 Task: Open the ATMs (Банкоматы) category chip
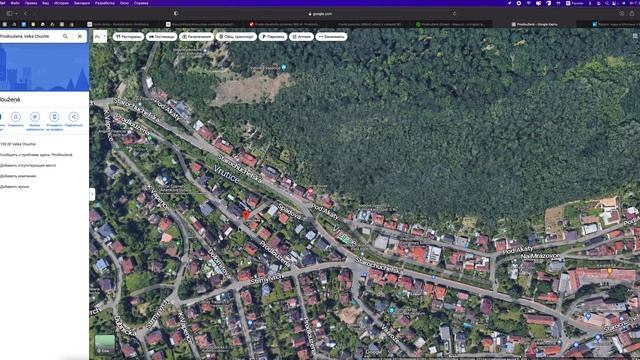331,37
